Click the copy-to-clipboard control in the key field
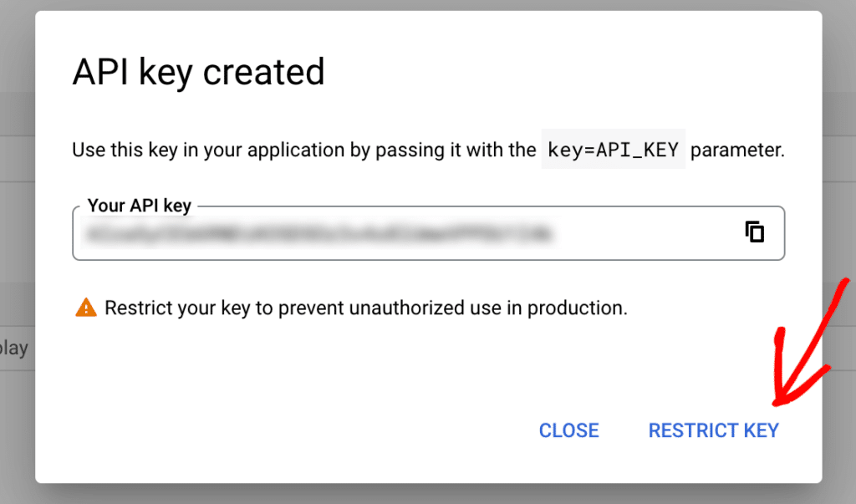The image size is (856, 504). [755, 233]
